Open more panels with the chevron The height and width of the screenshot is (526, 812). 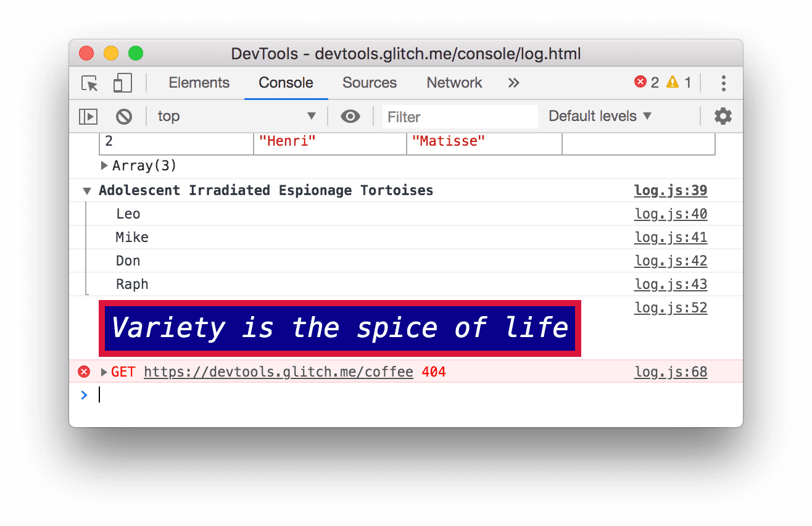513,83
